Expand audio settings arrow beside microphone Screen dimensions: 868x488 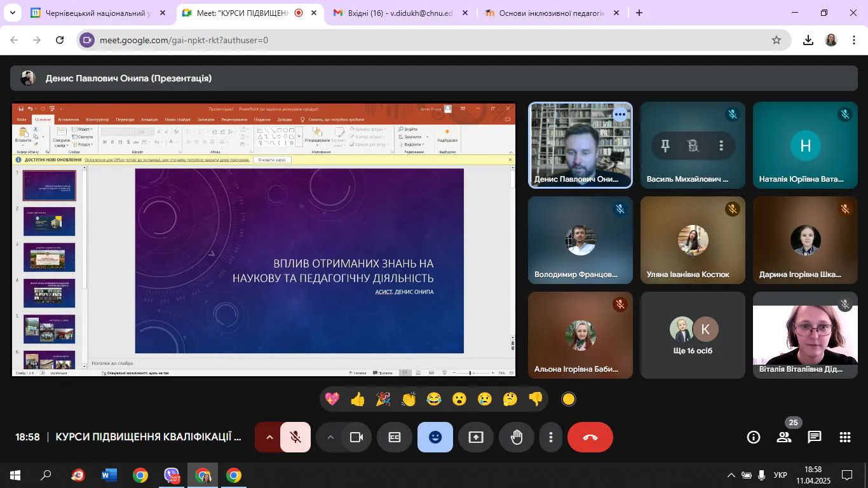point(269,437)
